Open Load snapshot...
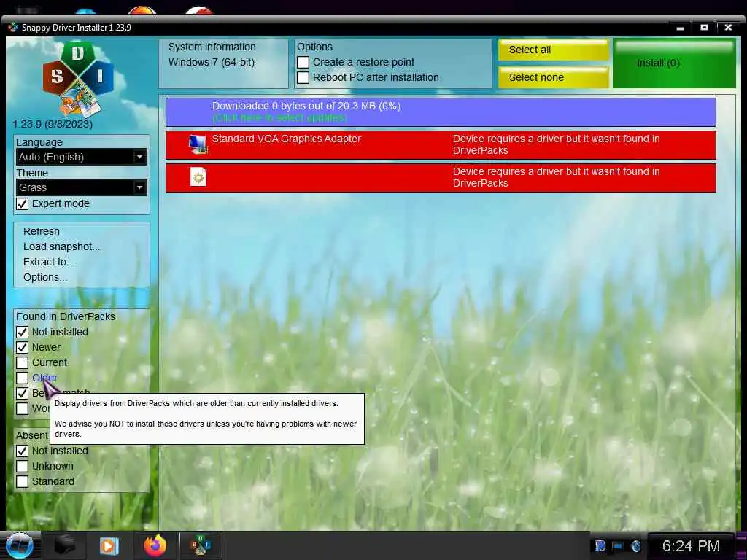This screenshot has height=560, width=747. [62, 246]
